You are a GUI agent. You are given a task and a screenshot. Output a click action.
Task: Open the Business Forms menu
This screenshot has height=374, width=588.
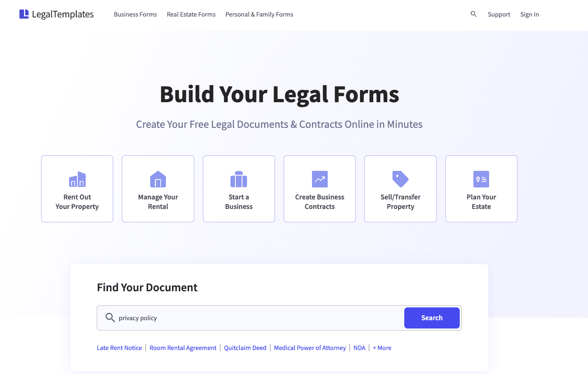click(x=135, y=14)
